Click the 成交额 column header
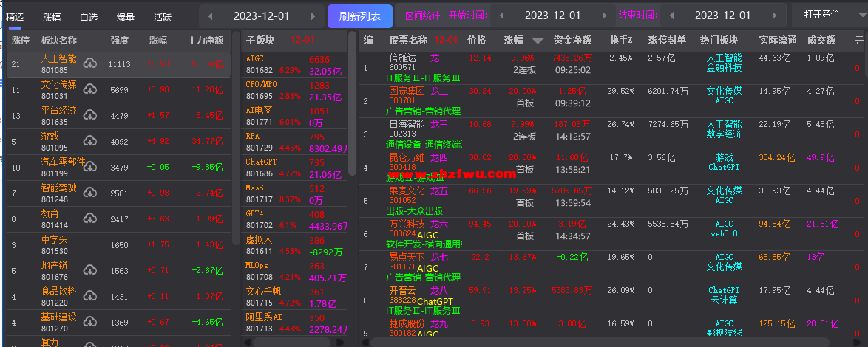The height and width of the screenshot is (347, 868). [x=821, y=41]
